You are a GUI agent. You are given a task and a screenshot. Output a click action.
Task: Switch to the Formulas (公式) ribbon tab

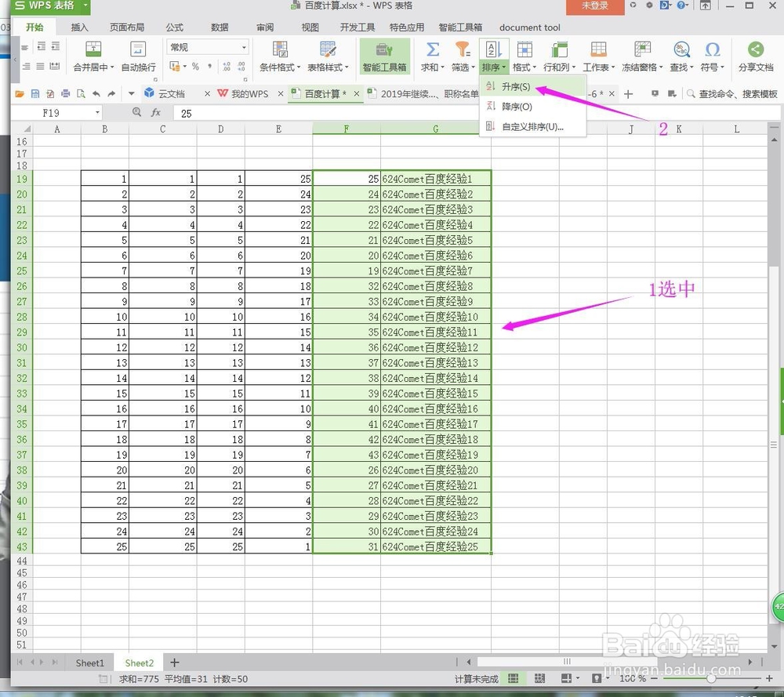tap(175, 27)
